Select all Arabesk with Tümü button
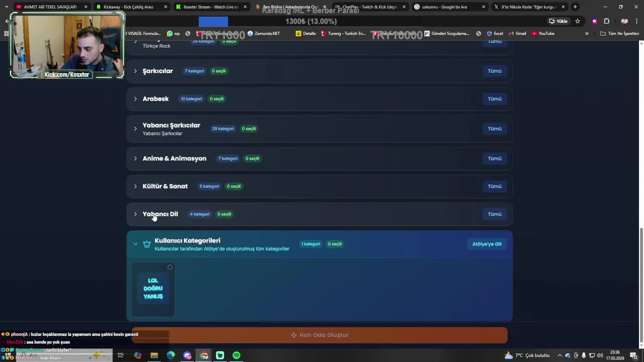Image resolution: width=644 pixels, height=362 pixels. [x=495, y=99]
